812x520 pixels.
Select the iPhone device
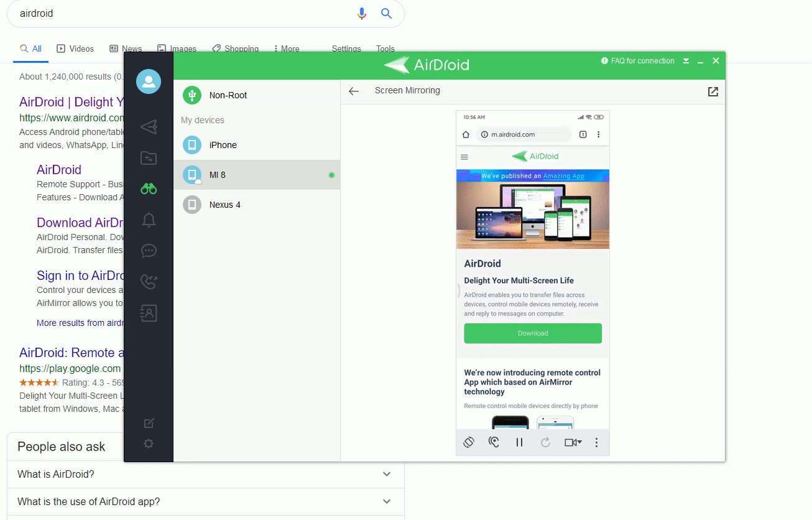point(257,145)
